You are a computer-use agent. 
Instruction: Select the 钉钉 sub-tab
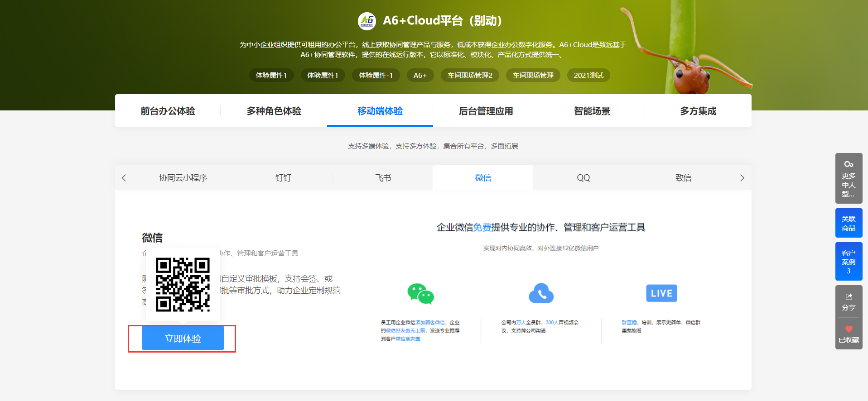pos(283,178)
